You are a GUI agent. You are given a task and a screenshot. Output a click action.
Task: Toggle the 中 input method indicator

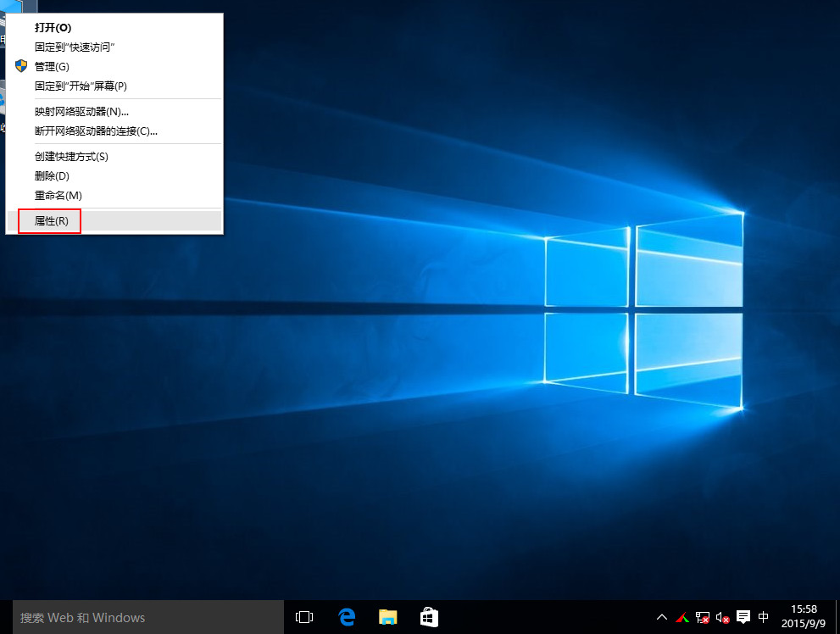click(764, 617)
